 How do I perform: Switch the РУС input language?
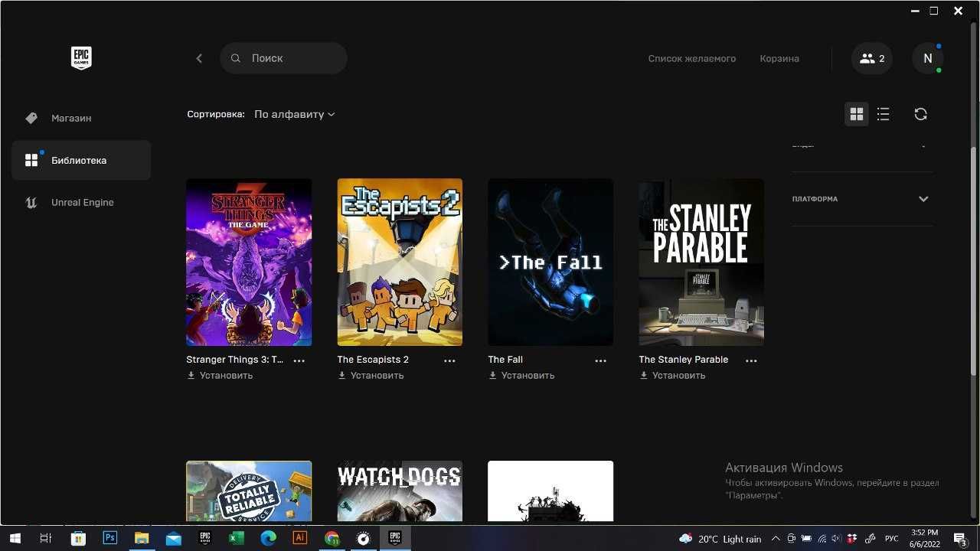[891, 539]
